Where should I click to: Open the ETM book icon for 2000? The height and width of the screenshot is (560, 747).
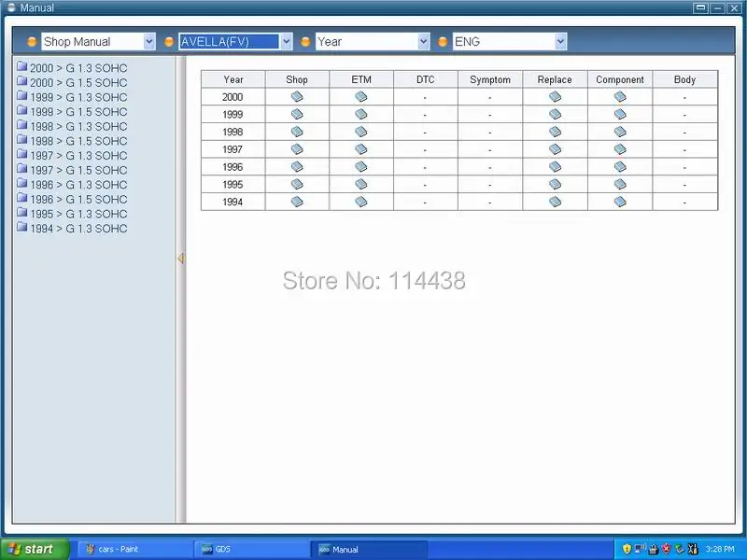click(x=361, y=97)
